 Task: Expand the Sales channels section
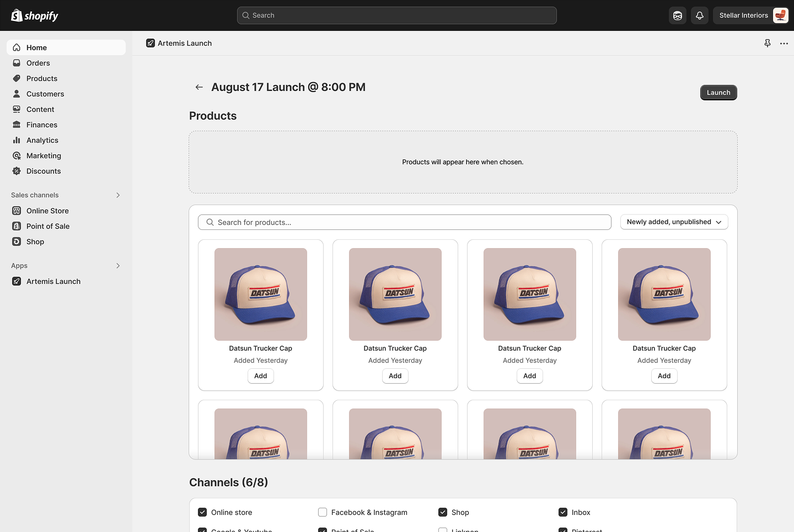(x=117, y=195)
